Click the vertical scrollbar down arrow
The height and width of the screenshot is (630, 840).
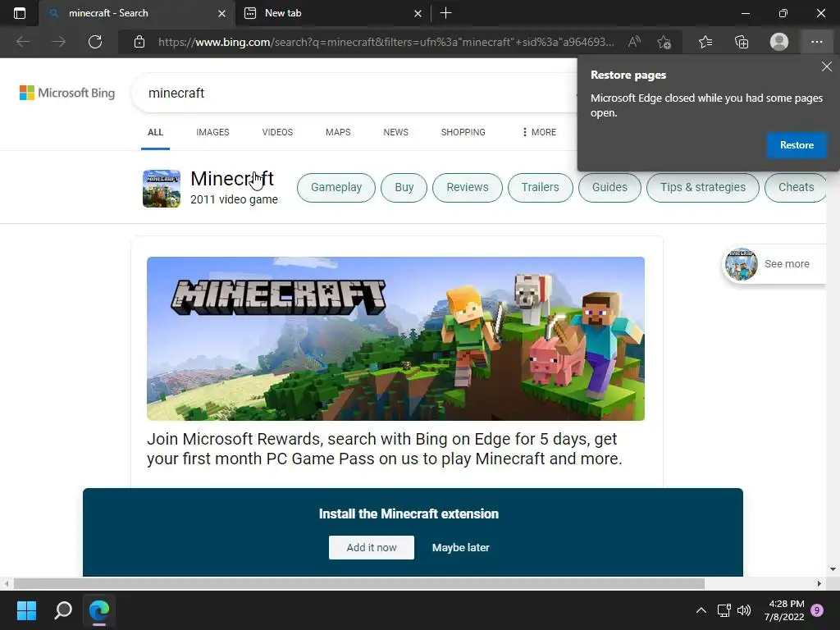833,569
